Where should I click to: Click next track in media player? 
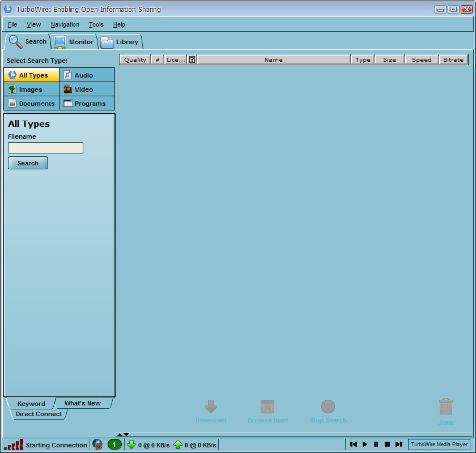click(398, 444)
